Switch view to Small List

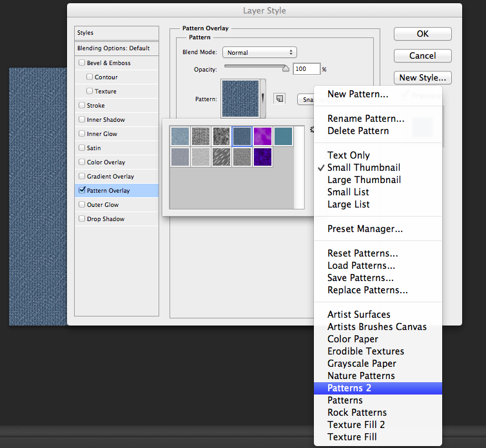378,192
